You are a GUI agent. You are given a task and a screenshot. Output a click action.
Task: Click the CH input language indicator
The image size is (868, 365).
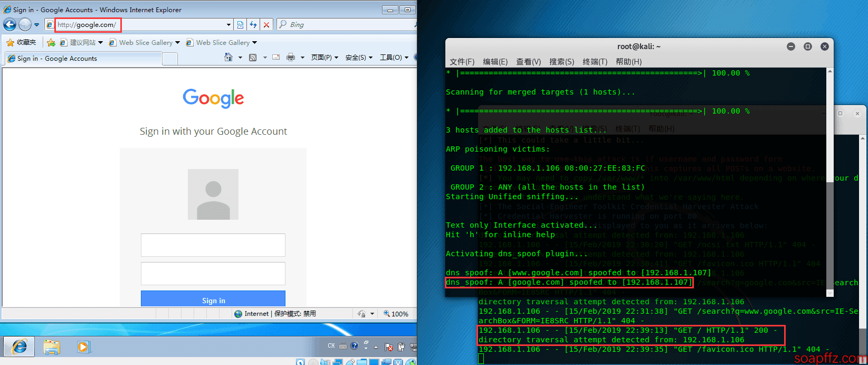(331, 346)
